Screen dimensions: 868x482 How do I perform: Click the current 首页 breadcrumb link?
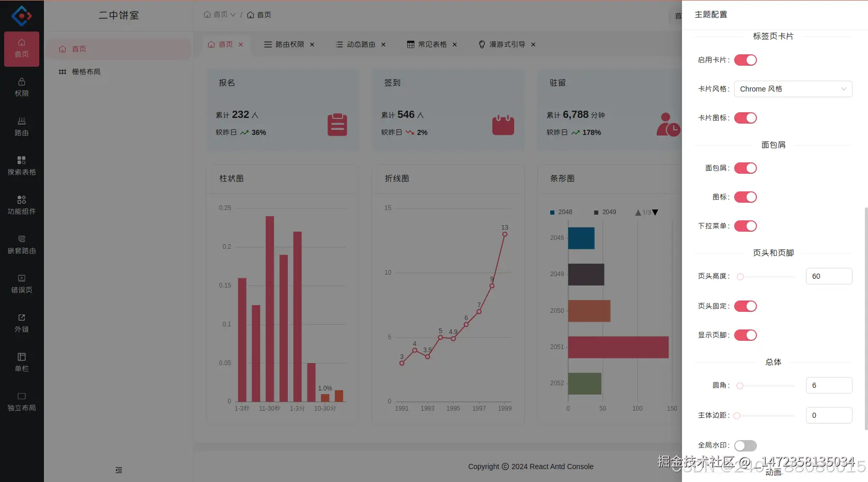point(259,14)
